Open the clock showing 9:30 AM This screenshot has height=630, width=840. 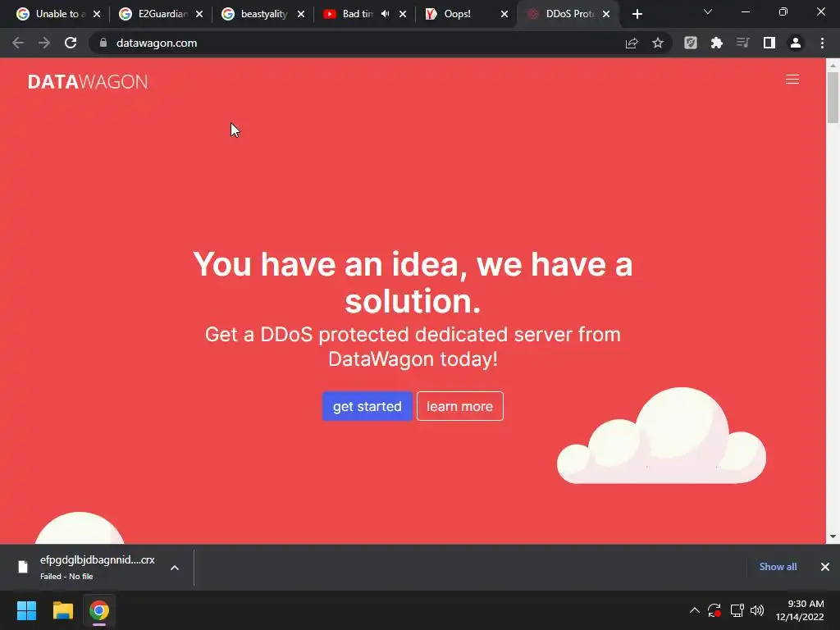tap(801, 610)
